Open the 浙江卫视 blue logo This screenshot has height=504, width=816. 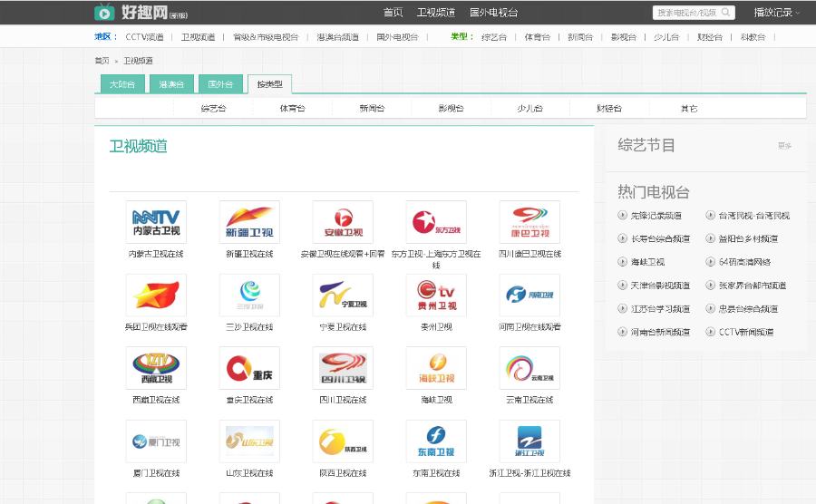tap(529, 441)
